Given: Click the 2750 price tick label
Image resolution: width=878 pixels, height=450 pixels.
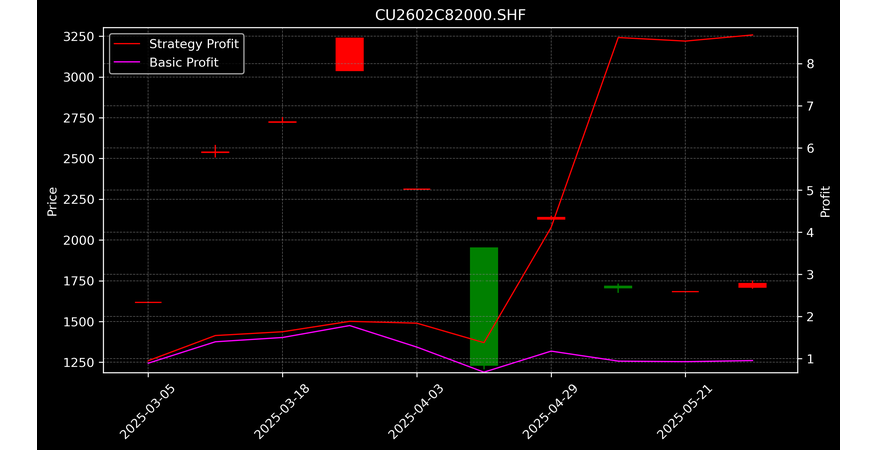Looking at the screenshot, I should coord(79,118).
